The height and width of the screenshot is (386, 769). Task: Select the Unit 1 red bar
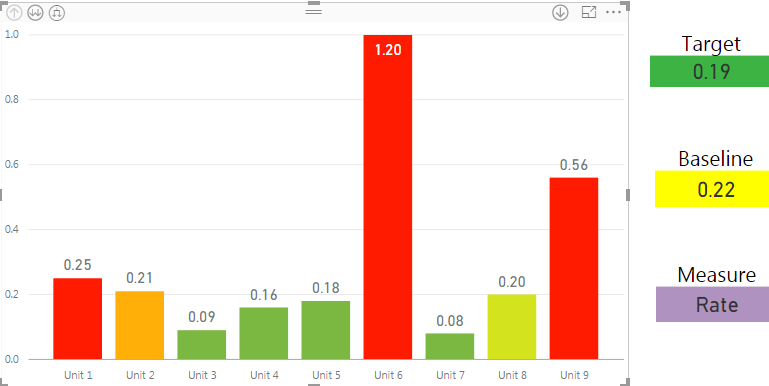tap(77, 318)
